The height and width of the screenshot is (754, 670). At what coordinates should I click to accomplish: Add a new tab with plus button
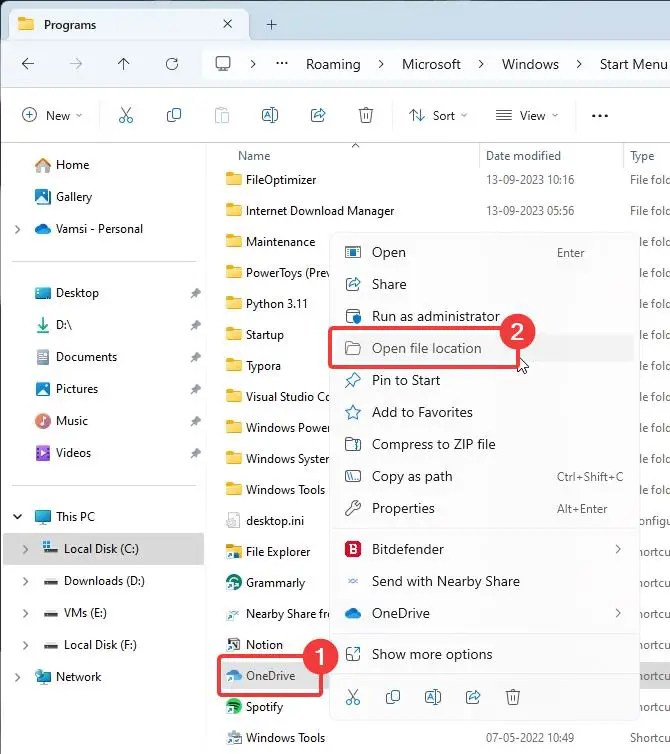(x=271, y=24)
